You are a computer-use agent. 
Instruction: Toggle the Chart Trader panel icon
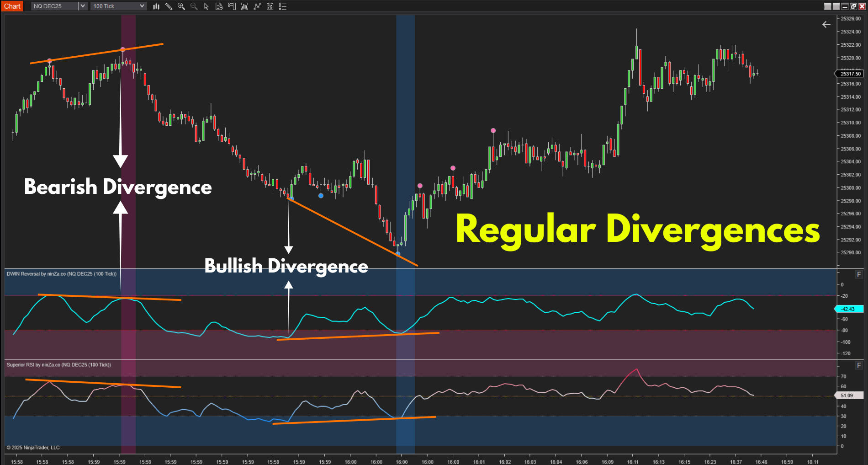[x=232, y=6]
